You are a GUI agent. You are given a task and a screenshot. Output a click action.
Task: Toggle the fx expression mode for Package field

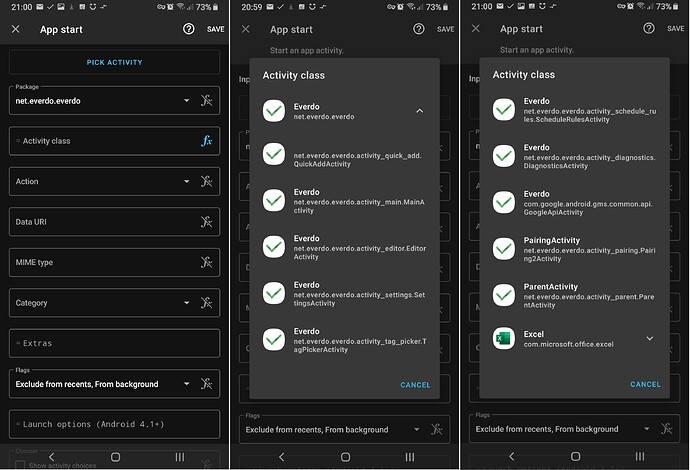click(x=206, y=100)
